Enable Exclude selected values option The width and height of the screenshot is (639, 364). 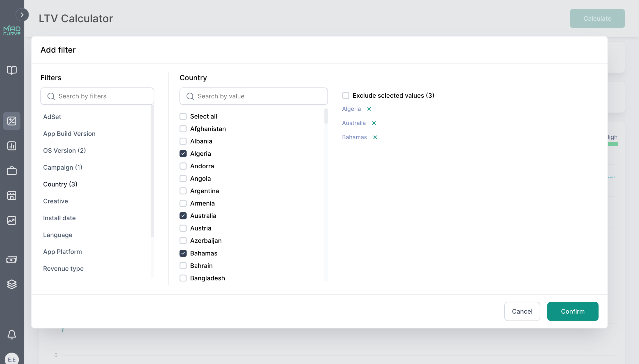point(345,95)
